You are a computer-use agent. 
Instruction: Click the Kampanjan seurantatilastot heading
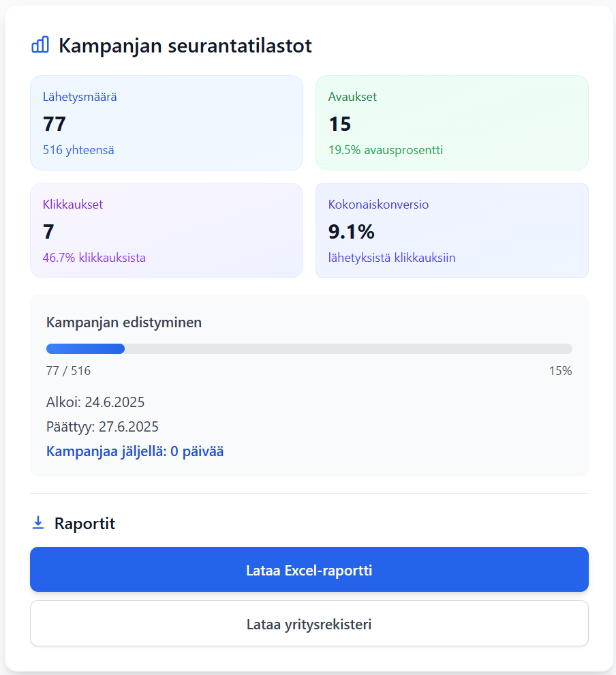[x=185, y=46]
